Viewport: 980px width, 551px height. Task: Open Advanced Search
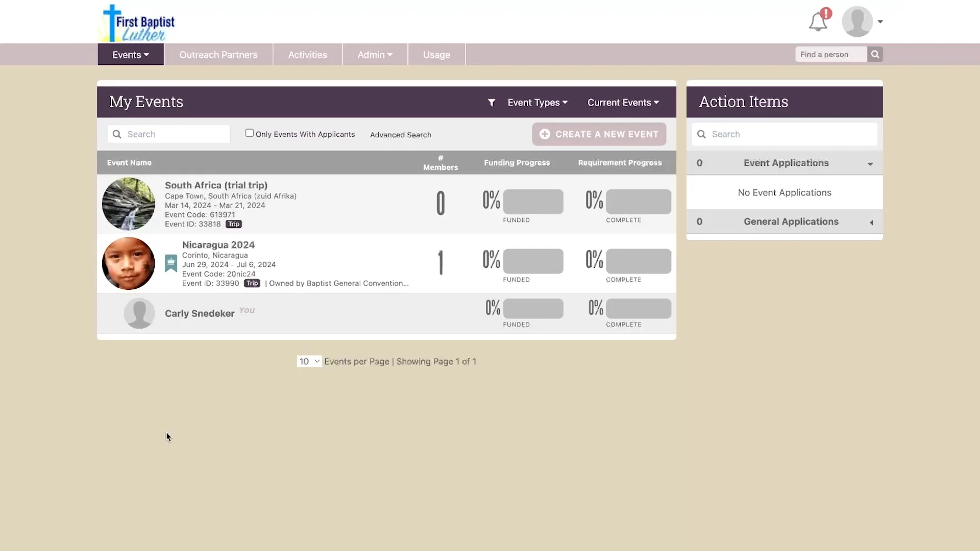coord(400,134)
